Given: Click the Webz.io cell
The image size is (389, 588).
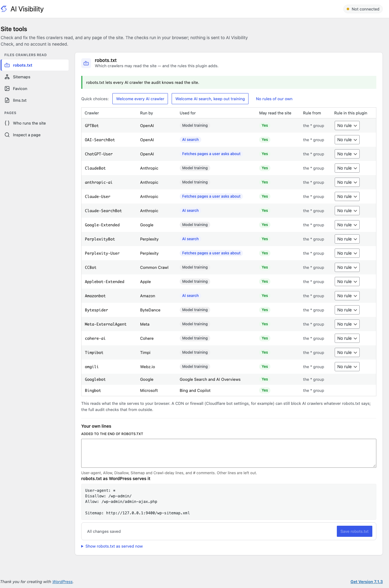Looking at the screenshot, I should [148, 367].
